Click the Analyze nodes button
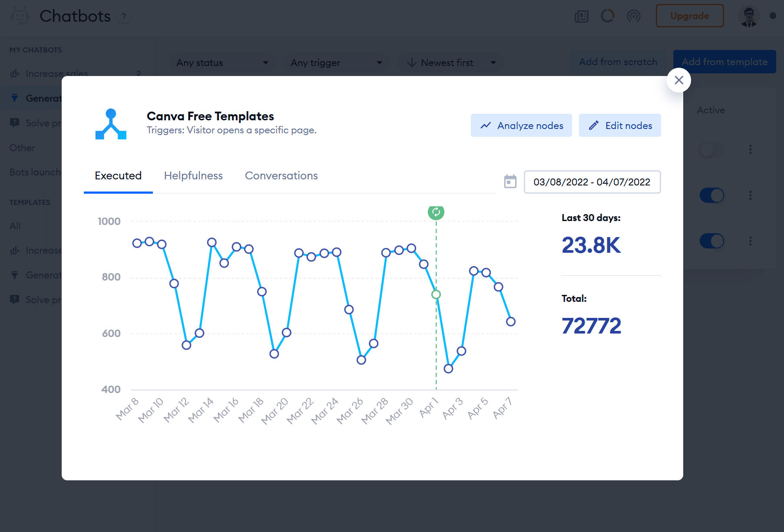The height and width of the screenshot is (532, 784). [x=521, y=126]
